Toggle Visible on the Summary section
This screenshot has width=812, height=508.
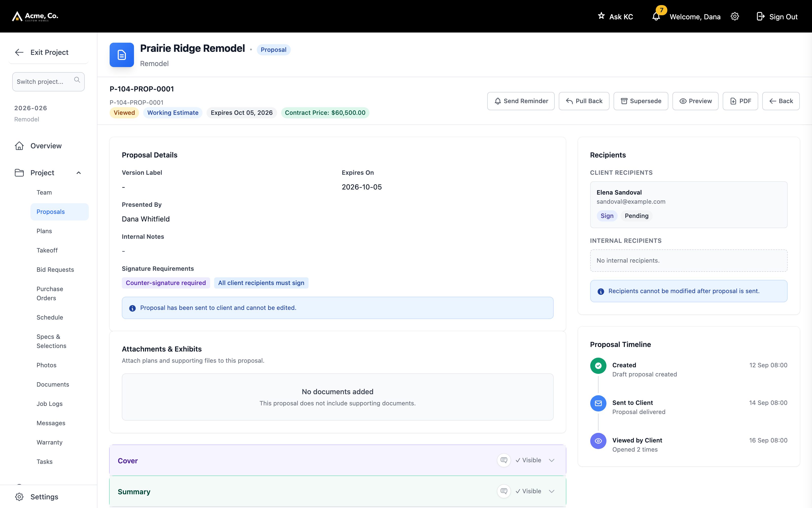pyautogui.click(x=529, y=491)
